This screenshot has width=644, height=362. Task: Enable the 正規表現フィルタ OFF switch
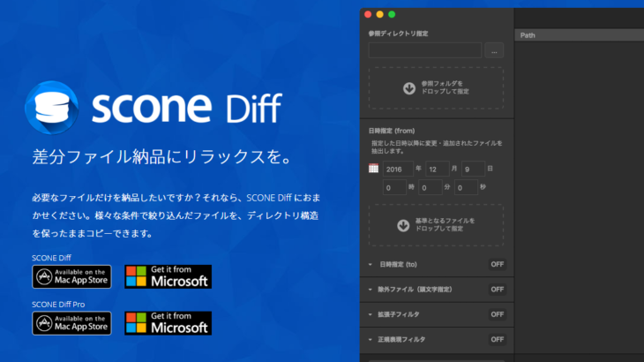pos(497,339)
